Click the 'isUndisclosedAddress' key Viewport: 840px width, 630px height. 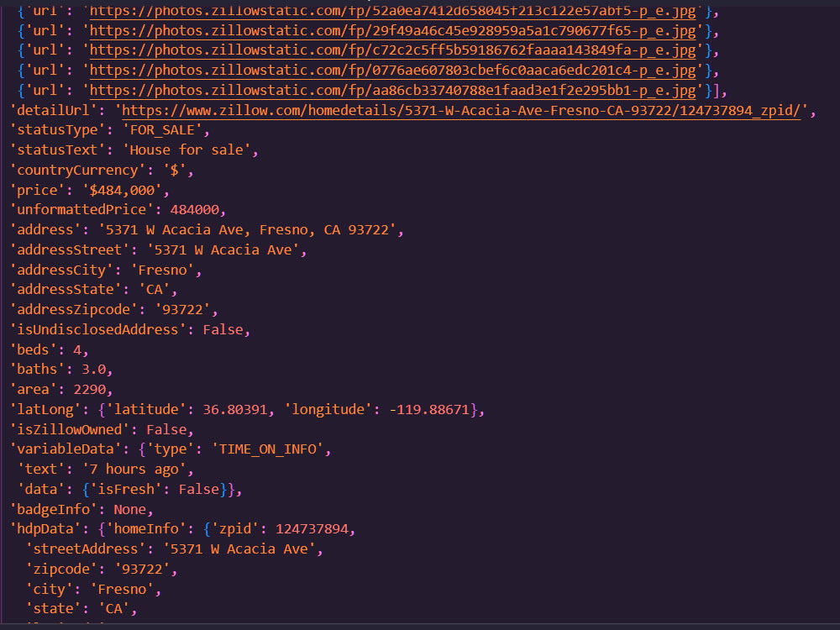(x=98, y=329)
